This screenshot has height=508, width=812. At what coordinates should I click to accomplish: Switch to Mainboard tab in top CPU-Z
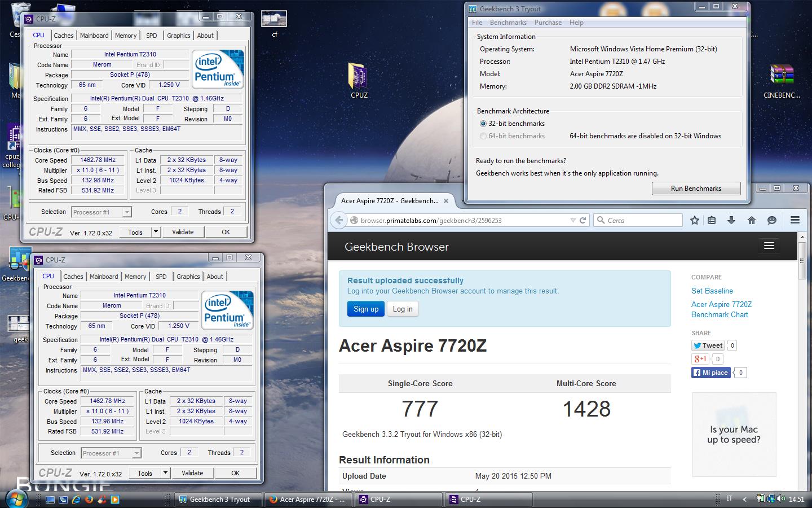[x=94, y=36]
